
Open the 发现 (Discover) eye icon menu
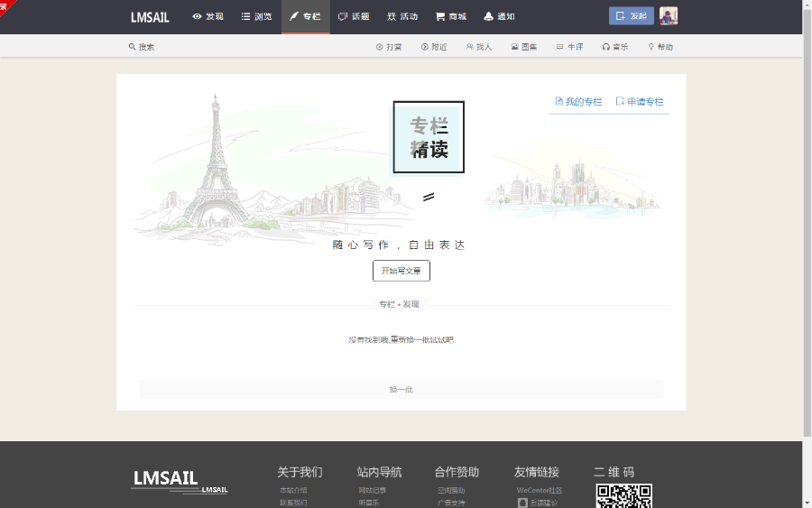point(208,17)
